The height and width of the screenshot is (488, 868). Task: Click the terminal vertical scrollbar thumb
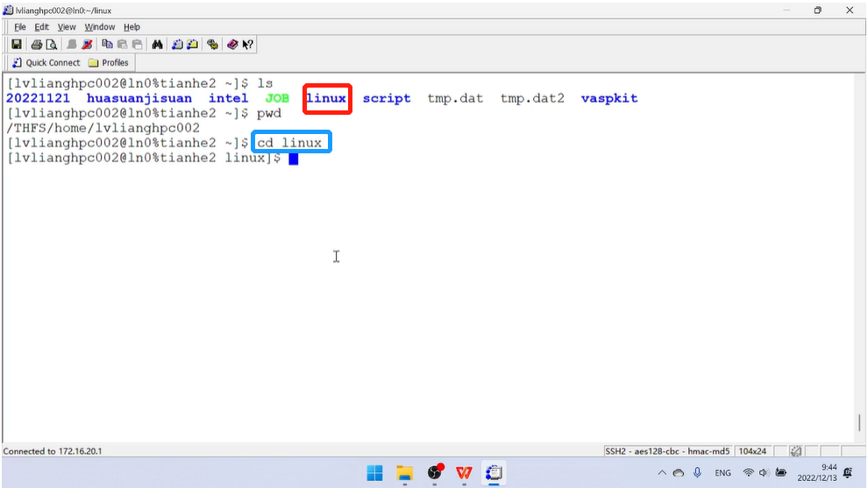coord(859,422)
